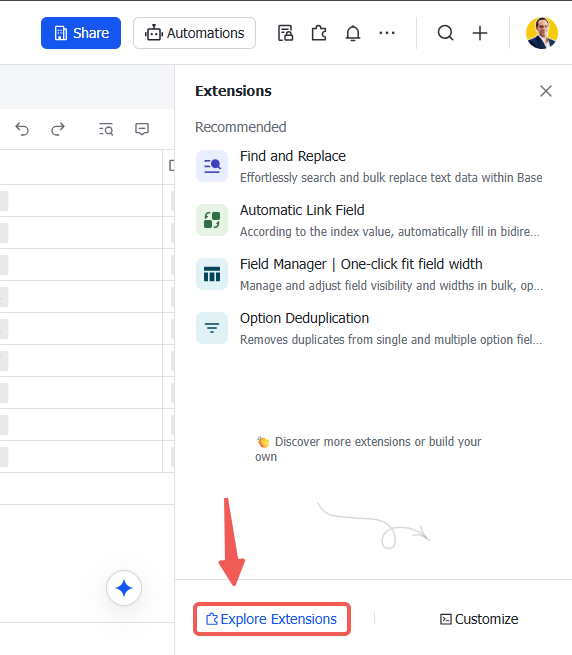
Task: Open Field Manager One-click fit field width
Action: point(361,264)
